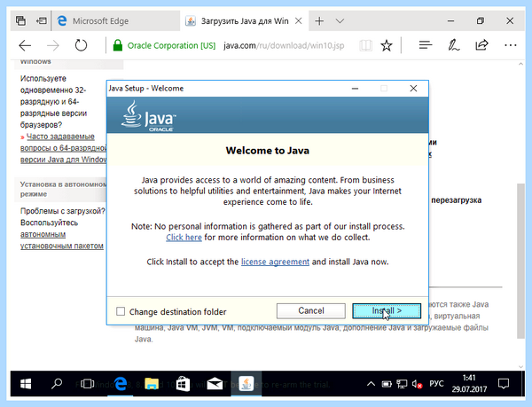The height and width of the screenshot is (407, 532).
Task: Open Edge more options ellipsis
Action: click(x=510, y=45)
